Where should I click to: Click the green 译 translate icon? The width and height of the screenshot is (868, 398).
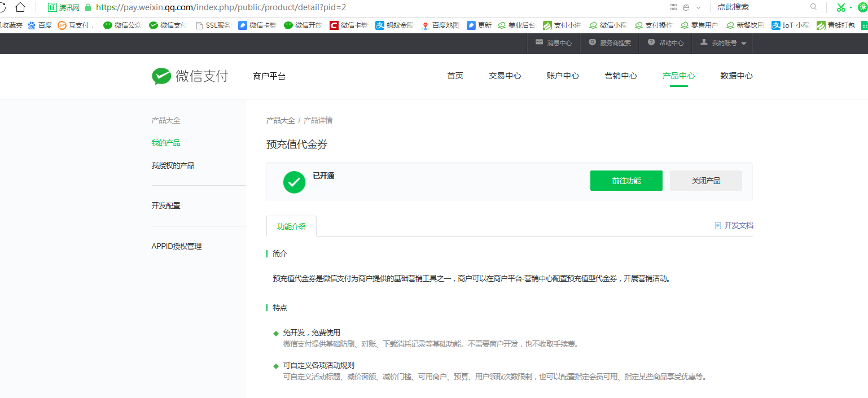tap(862, 7)
